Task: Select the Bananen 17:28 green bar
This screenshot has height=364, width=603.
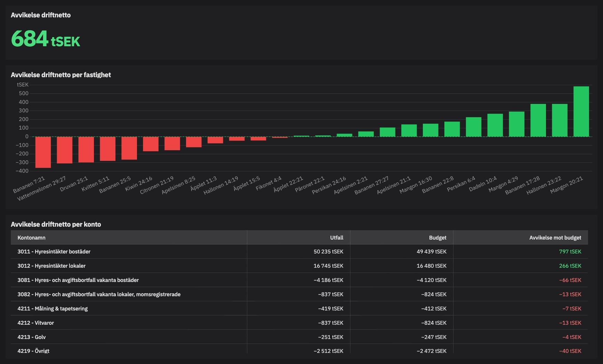Action: pos(539,120)
